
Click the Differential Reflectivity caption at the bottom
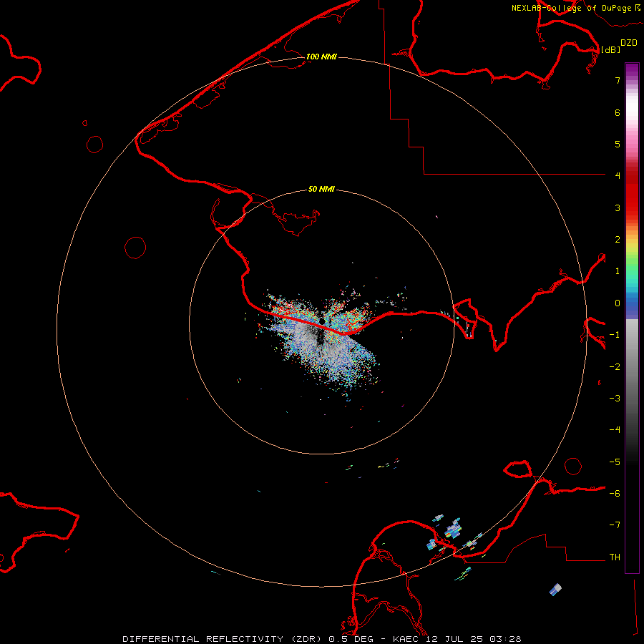point(321,639)
